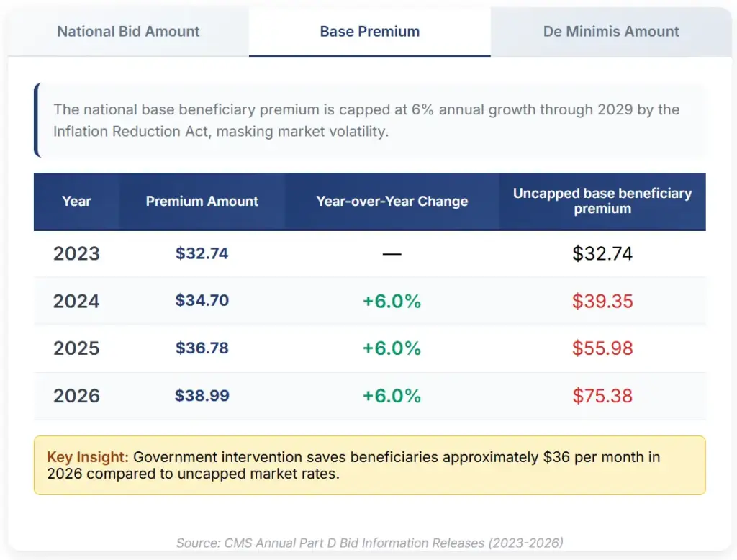
Task: Select the $32.74 premium amount for 2023
Action: (x=202, y=253)
